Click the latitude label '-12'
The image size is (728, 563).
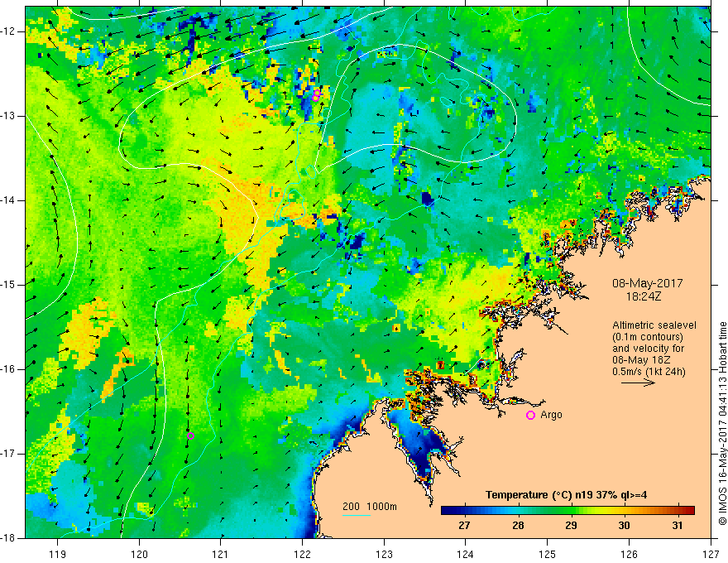[8, 31]
